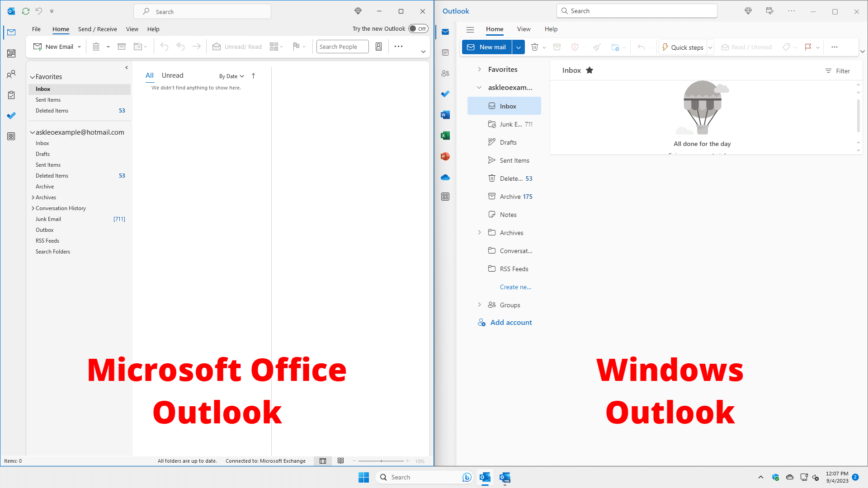This screenshot has width=868, height=488.
Task: Open Word app in Windows Outlook sidebar
Action: 445,115
